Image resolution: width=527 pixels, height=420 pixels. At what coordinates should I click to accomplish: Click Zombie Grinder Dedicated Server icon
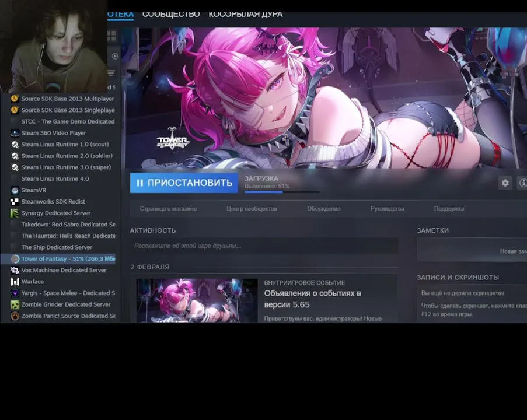click(x=15, y=304)
